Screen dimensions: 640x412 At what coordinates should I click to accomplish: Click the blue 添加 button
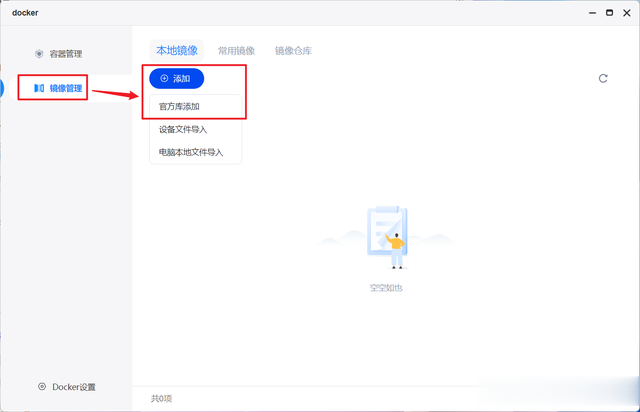click(x=177, y=78)
